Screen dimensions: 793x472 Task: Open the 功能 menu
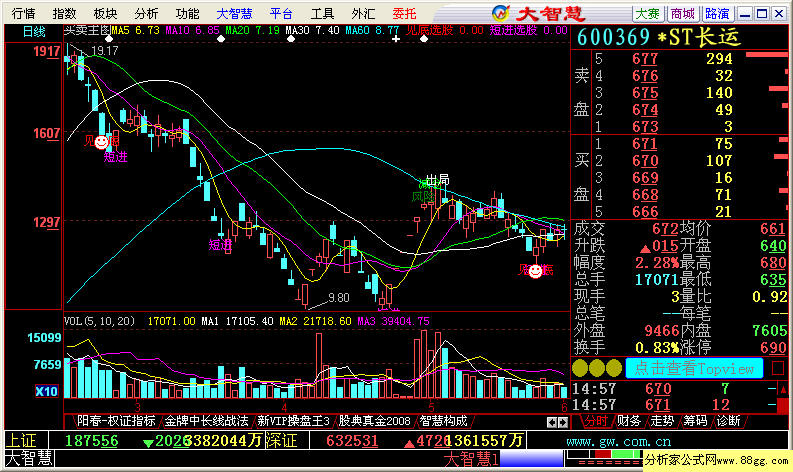(x=187, y=13)
